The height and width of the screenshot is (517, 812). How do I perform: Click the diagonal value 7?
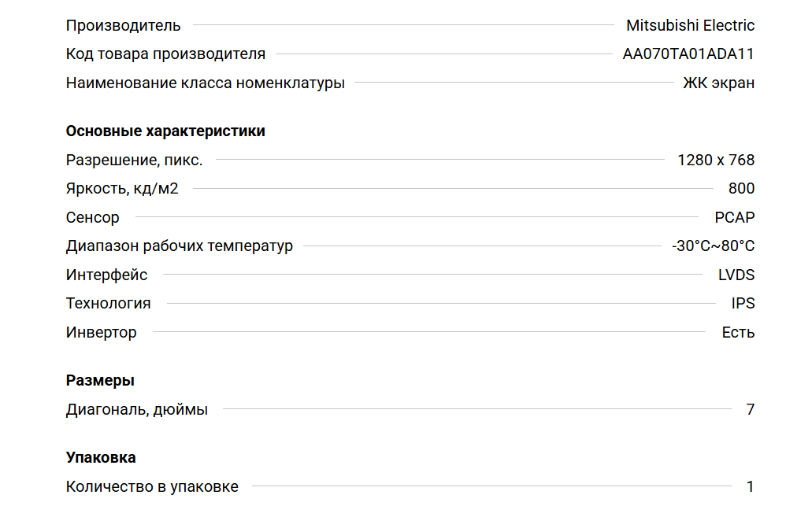click(750, 409)
